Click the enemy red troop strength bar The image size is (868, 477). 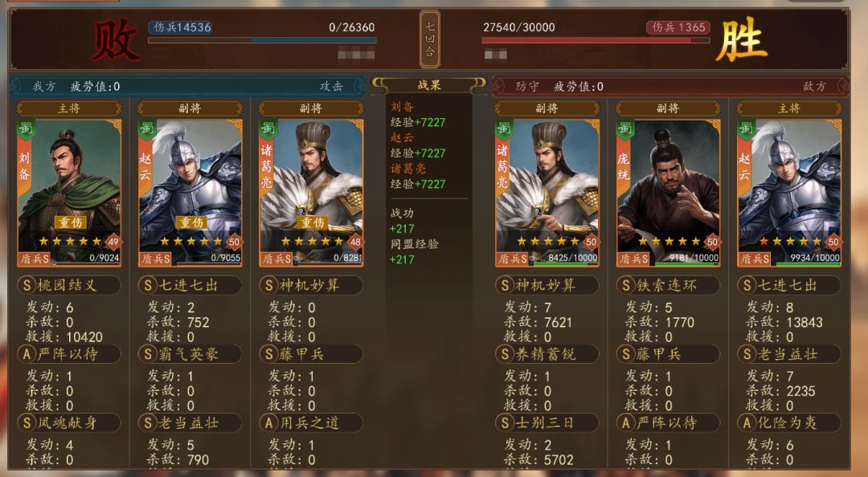tap(596, 40)
